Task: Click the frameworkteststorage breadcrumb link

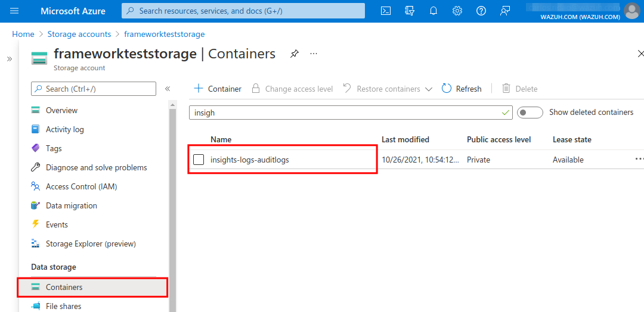Action: click(165, 34)
